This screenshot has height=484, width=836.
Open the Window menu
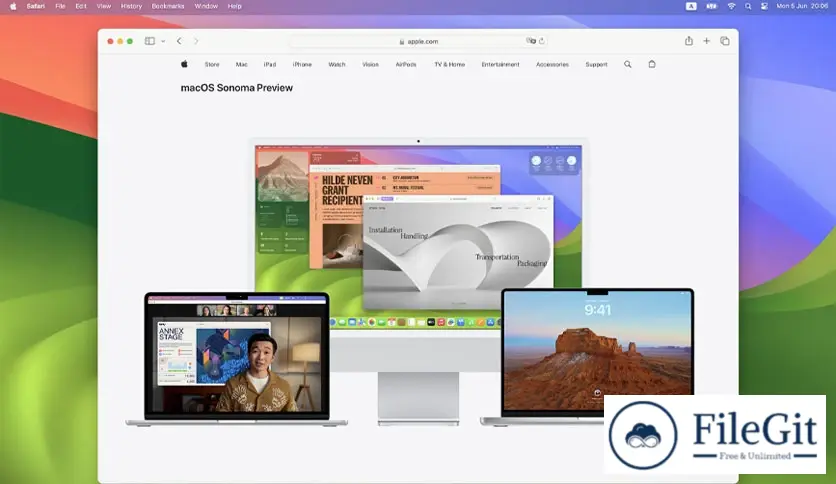tap(206, 6)
